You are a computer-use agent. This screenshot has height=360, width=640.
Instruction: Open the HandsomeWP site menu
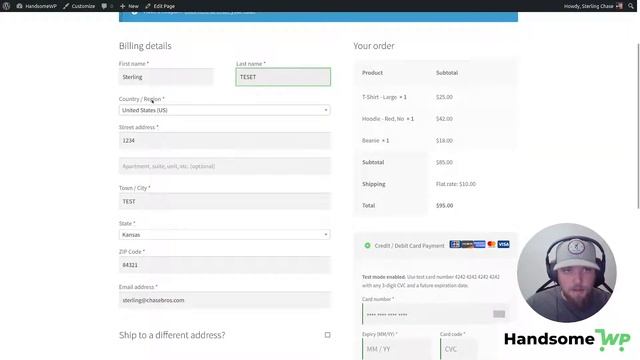[x=36, y=6]
